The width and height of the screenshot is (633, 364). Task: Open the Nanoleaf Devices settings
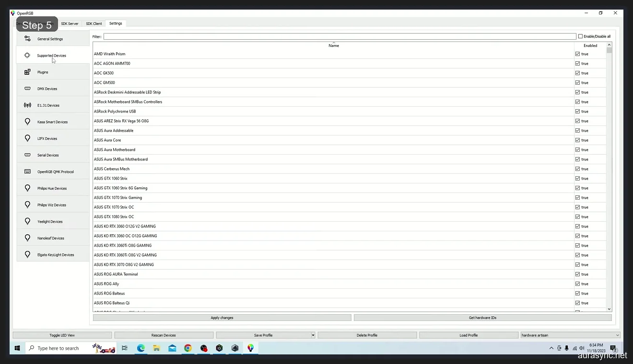click(50, 238)
